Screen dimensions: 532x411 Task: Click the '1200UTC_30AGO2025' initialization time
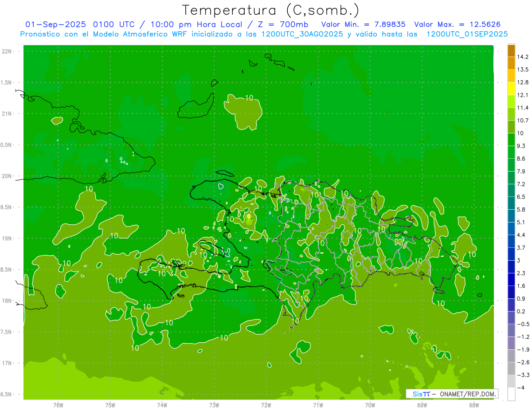click(302, 34)
